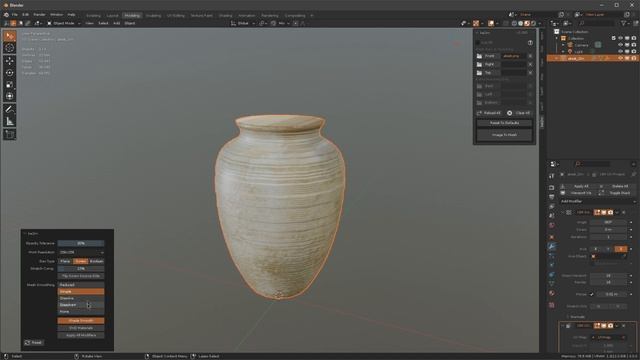Switch to the Layout workspace tab

click(x=112, y=16)
